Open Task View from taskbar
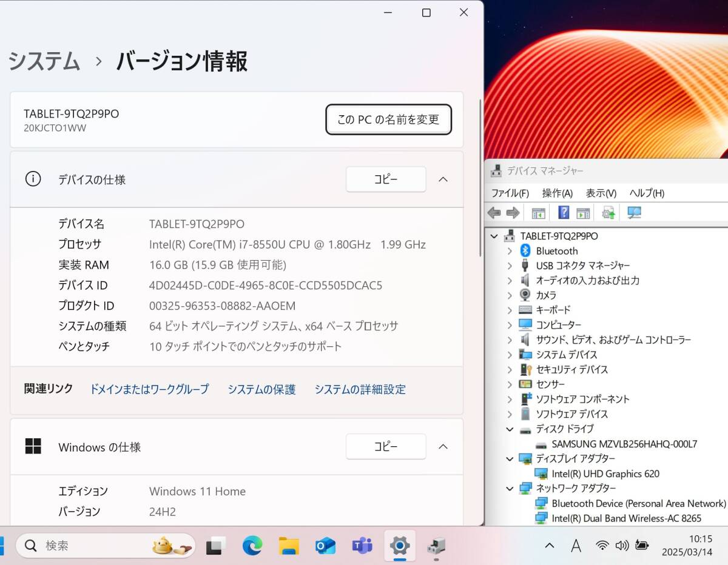This screenshot has height=565, width=728. click(216, 546)
